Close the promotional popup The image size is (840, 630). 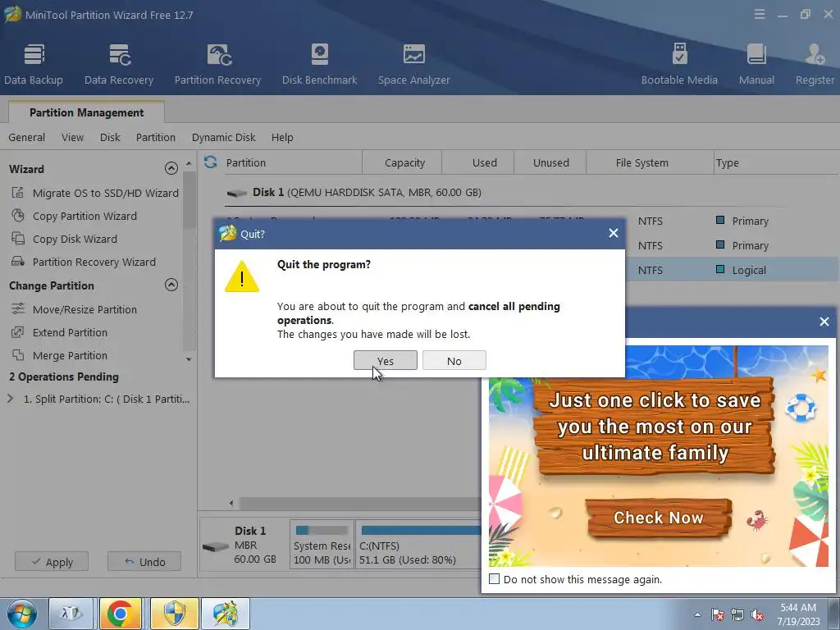click(x=824, y=322)
